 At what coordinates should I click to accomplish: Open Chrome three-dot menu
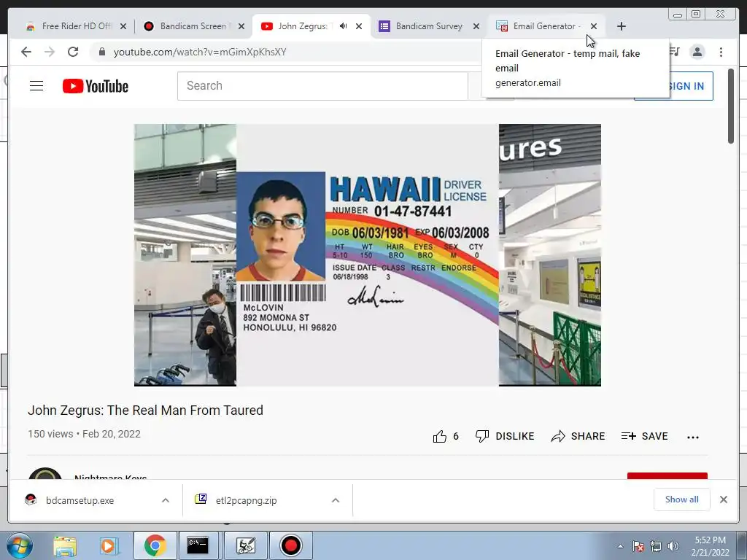pos(721,52)
